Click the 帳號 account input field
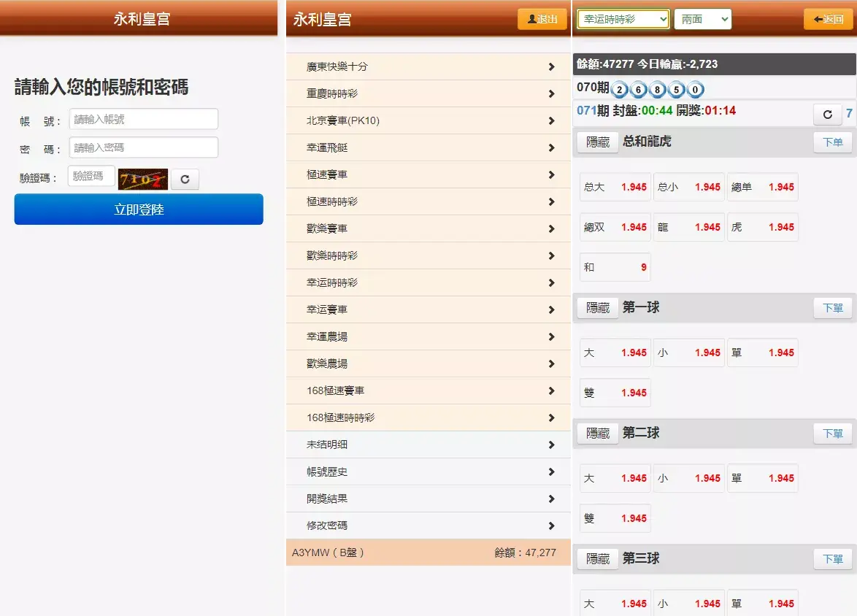The height and width of the screenshot is (616, 857). point(144,119)
